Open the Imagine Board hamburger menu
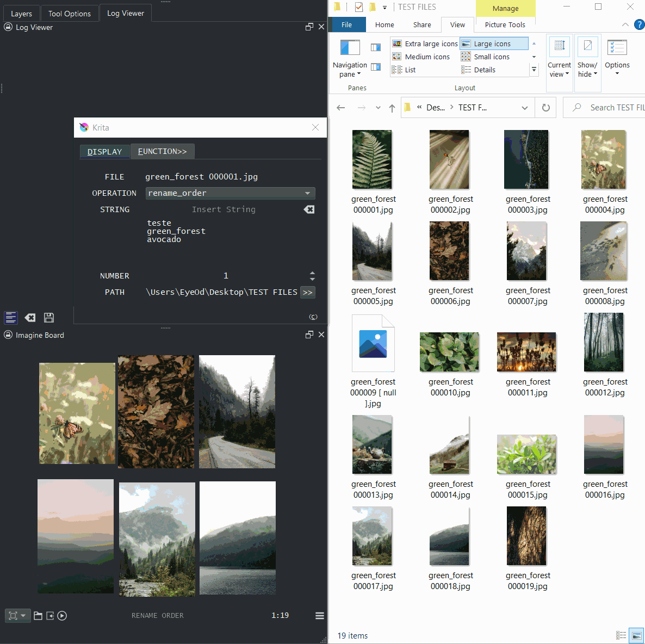Screen dimensions: 645x644 (x=320, y=616)
